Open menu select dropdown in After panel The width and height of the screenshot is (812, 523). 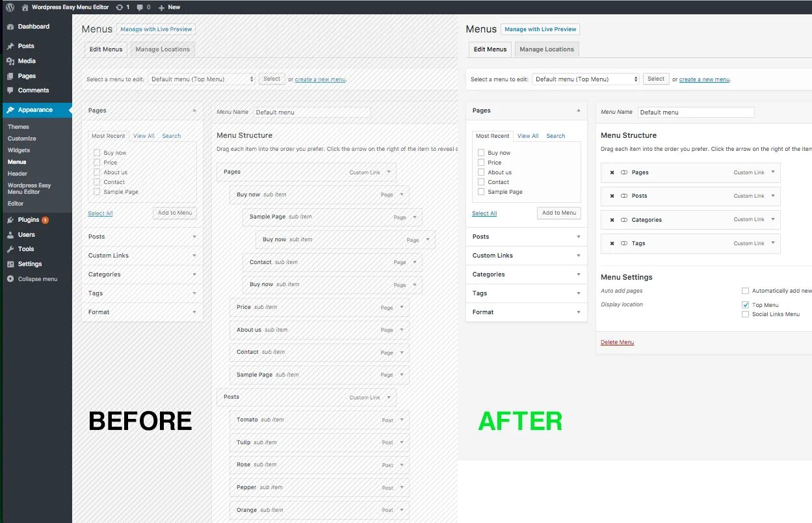coord(586,79)
